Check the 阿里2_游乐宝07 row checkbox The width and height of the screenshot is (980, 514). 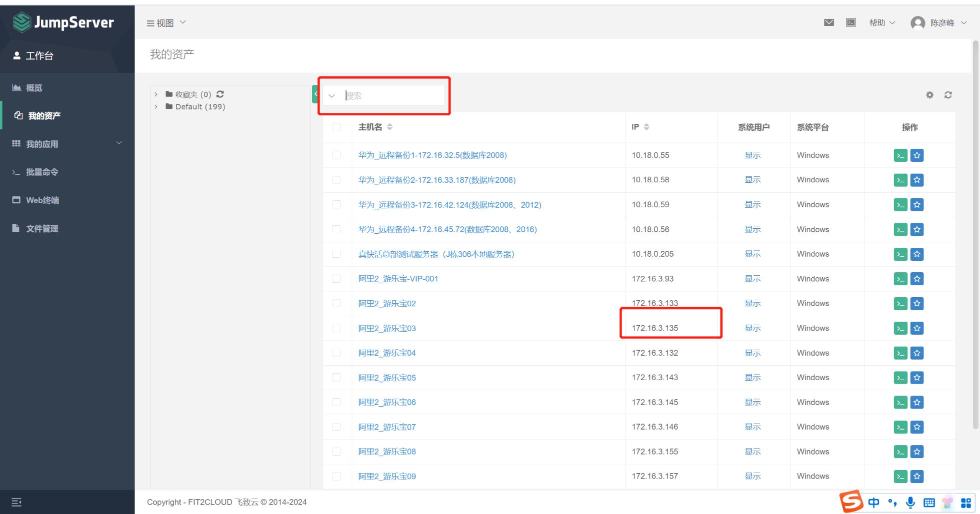[336, 427]
